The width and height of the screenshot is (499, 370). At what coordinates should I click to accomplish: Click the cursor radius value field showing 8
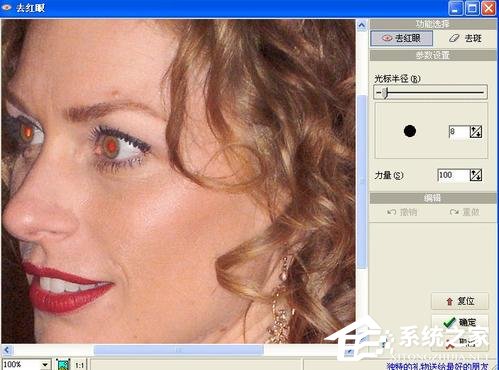459,132
